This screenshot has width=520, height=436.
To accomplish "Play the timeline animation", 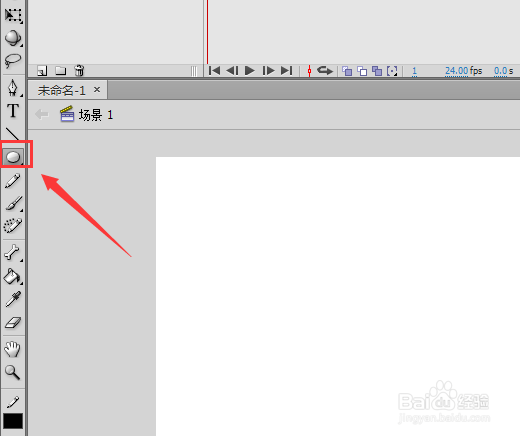I will pyautogui.click(x=250, y=71).
